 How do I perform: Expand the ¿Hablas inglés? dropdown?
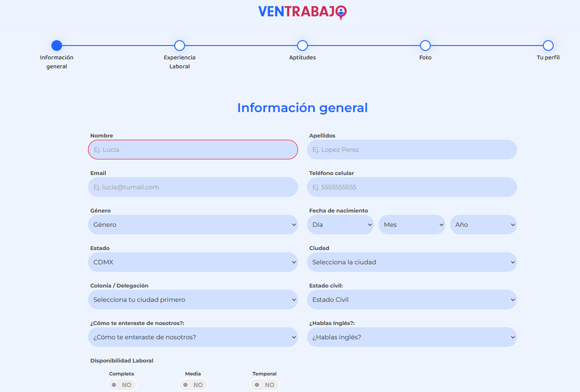click(412, 337)
